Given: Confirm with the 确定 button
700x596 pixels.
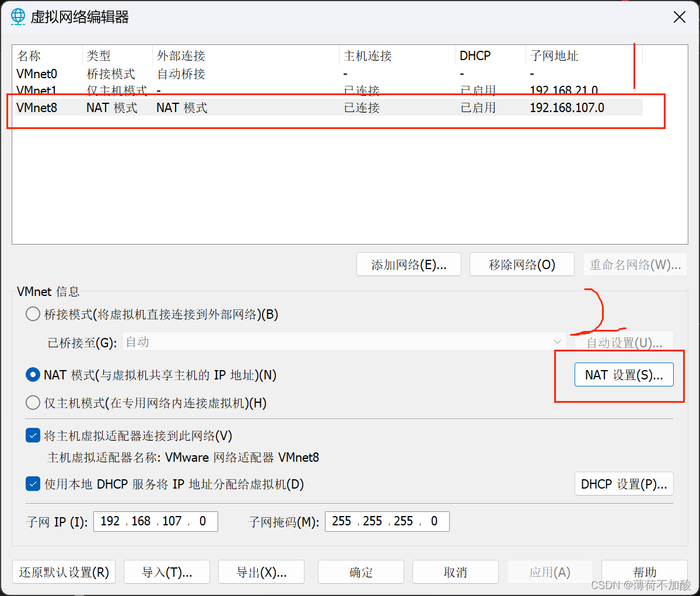Looking at the screenshot, I should [361, 572].
